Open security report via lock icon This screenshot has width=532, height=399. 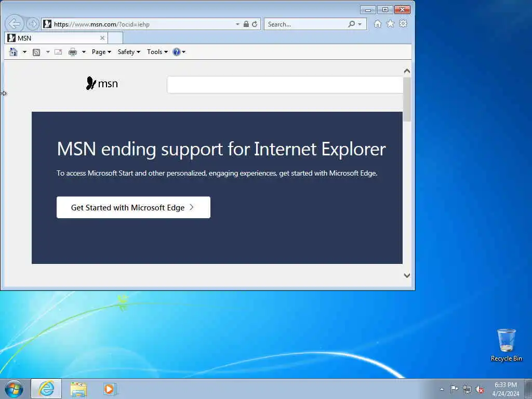[246, 24]
